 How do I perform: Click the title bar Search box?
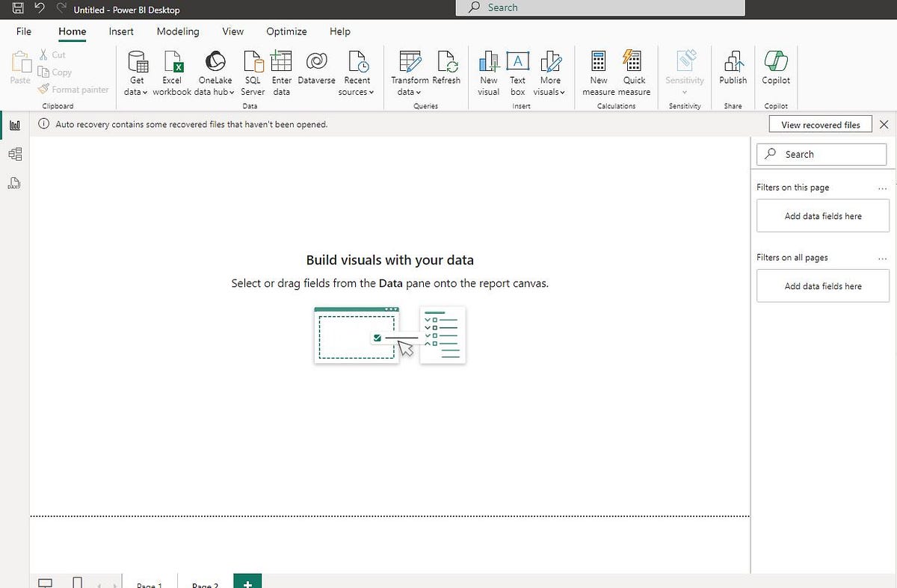pyautogui.click(x=600, y=7)
